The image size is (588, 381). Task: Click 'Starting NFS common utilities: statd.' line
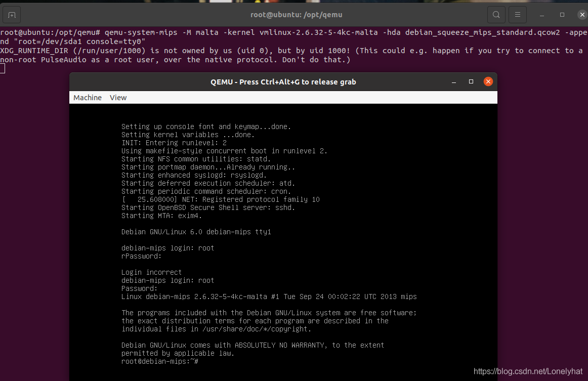[196, 159]
